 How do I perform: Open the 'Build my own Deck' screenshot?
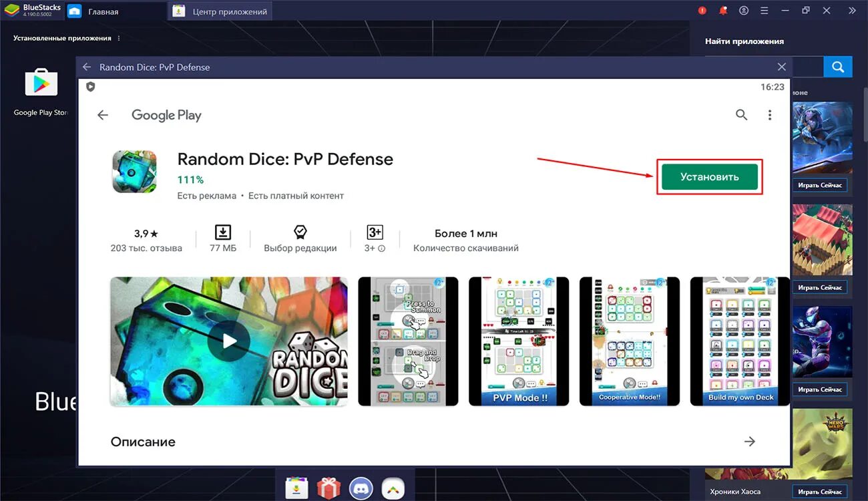pyautogui.click(x=740, y=341)
